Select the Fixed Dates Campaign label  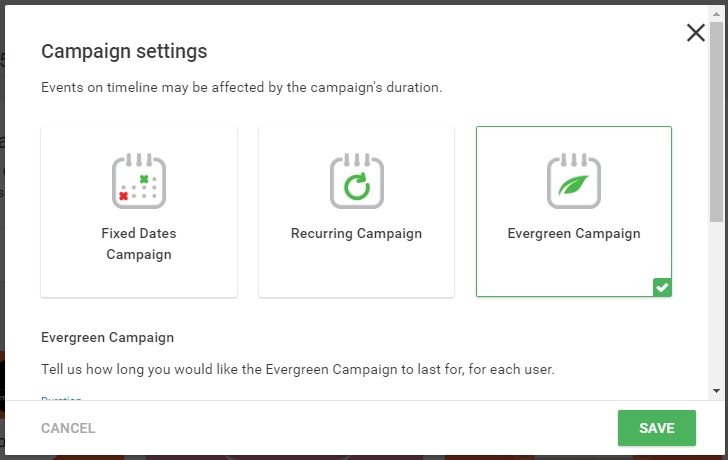(x=139, y=244)
